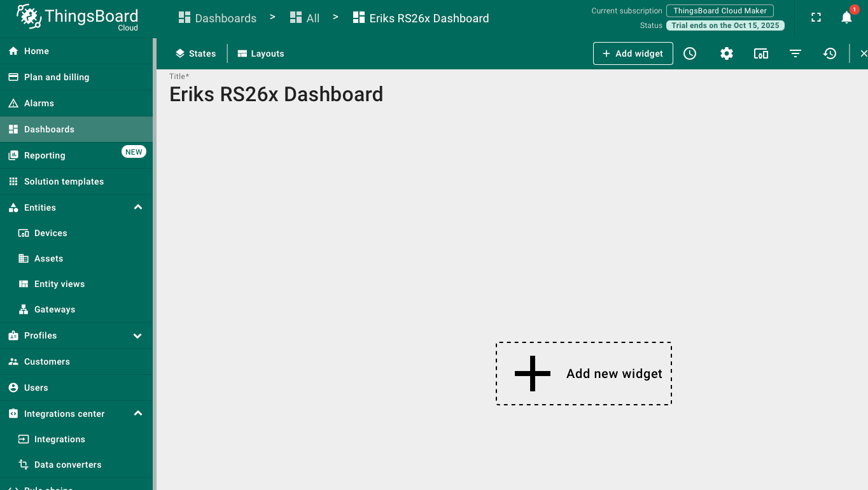The width and height of the screenshot is (868, 490).
Task: Open Solution templates page
Action: (64, 181)
